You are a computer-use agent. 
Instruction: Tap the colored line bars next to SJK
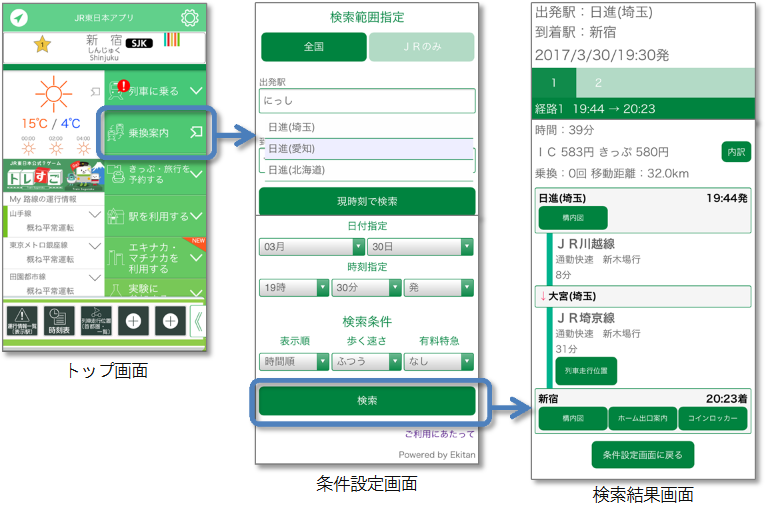pyautogui.click(x=172, y=40)
